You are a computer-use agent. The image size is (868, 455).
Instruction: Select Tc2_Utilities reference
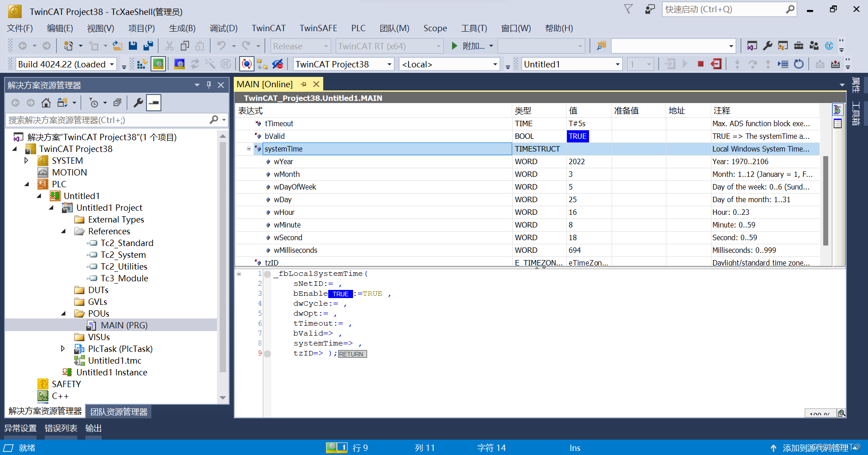click(123, 266)
